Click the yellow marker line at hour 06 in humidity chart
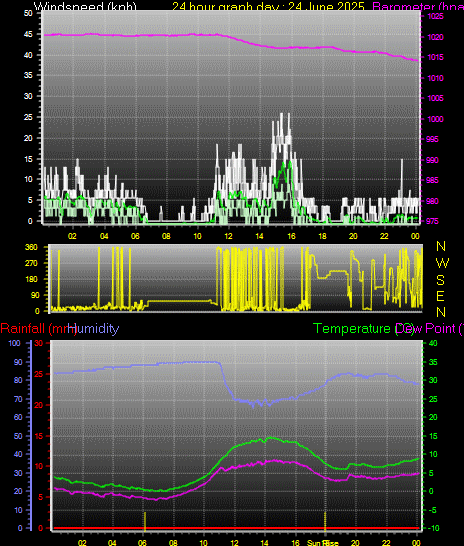 point(145,521)
